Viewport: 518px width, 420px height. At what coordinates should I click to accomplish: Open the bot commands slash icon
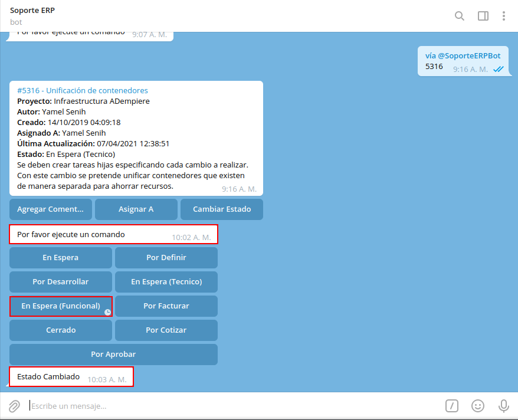click(452, 406)
